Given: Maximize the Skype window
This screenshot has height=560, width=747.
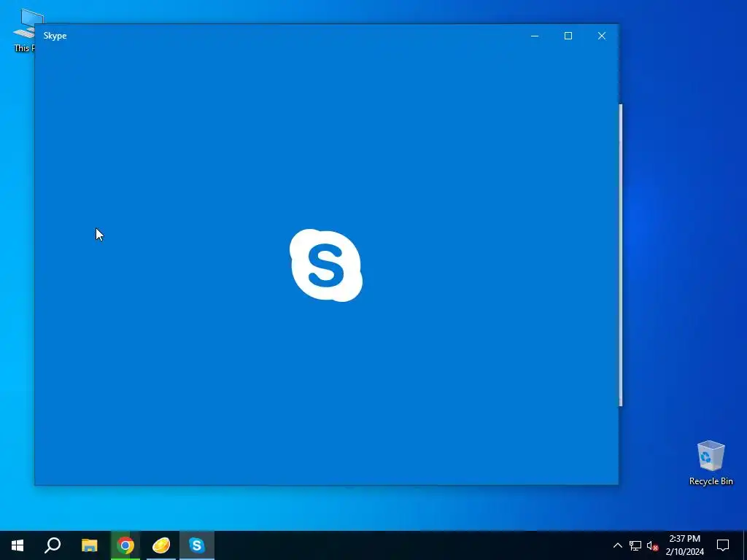Looking at the screenshot, I should click(568, 36).
